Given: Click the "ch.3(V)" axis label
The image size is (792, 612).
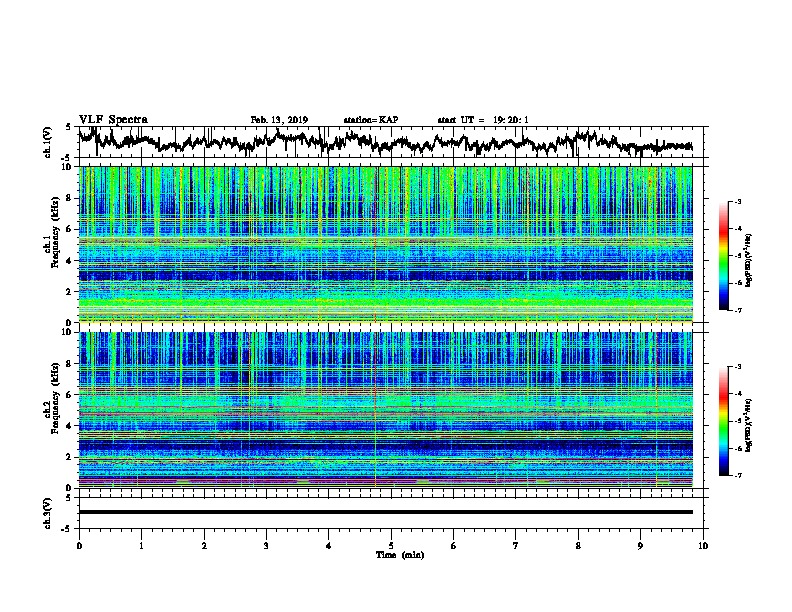Looking at the screenshot, I should point(47,514).
